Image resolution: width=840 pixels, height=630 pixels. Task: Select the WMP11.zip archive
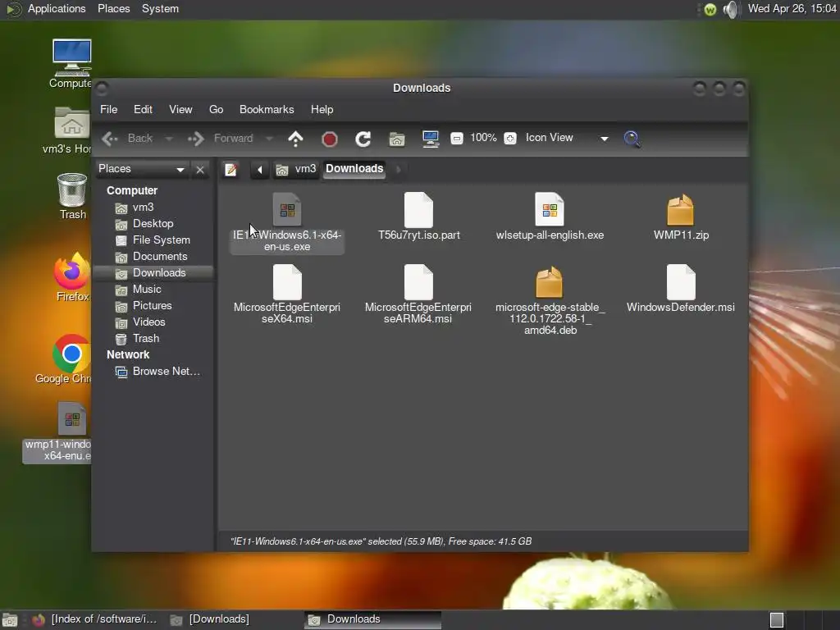[x=681, y=217]
